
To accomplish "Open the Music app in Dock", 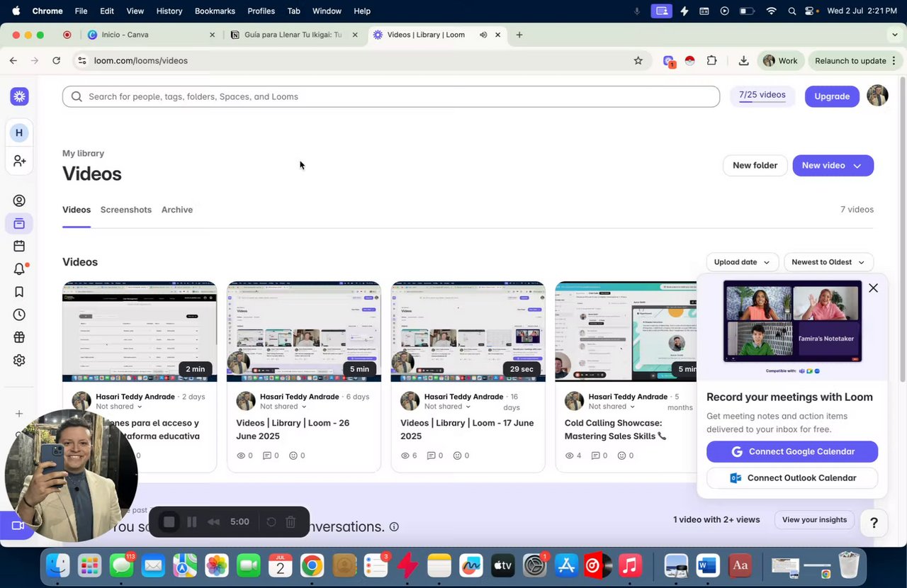I will (x=629, y=565).
